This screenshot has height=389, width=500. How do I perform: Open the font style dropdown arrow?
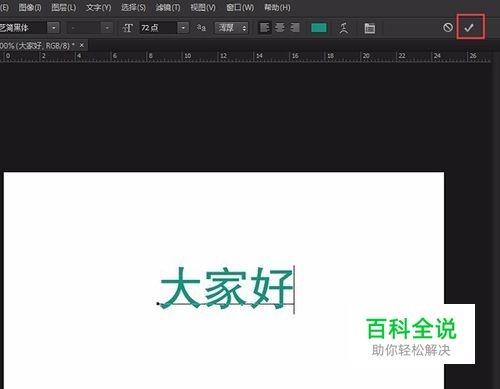(107, 28)
